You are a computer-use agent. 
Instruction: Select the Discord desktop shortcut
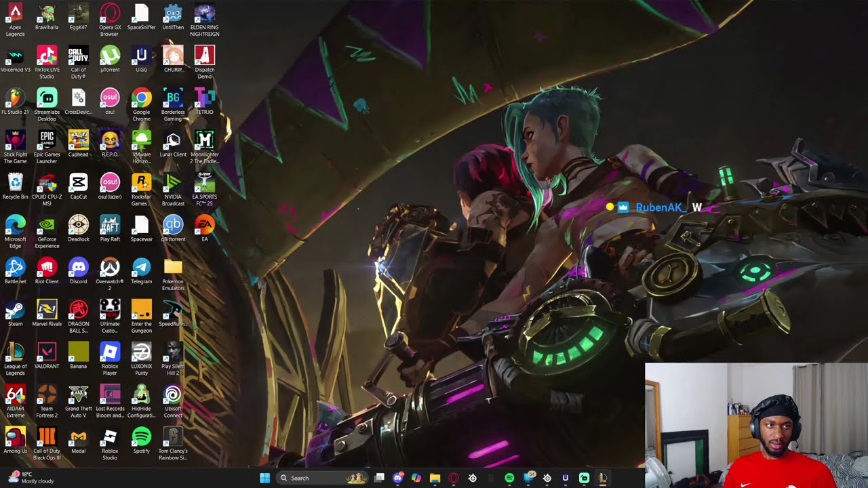click(78, 271)
